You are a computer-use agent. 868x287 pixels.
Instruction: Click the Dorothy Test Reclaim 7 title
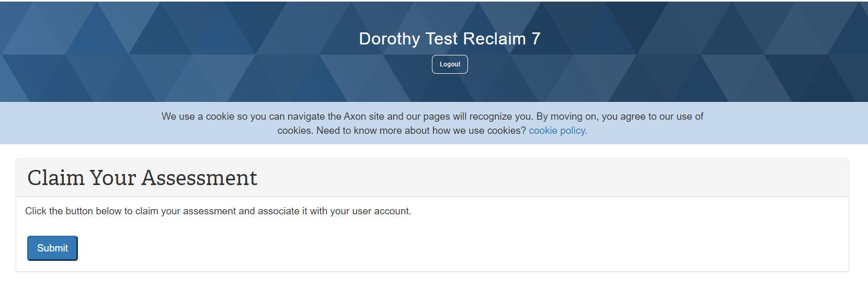tap(449, 39)
